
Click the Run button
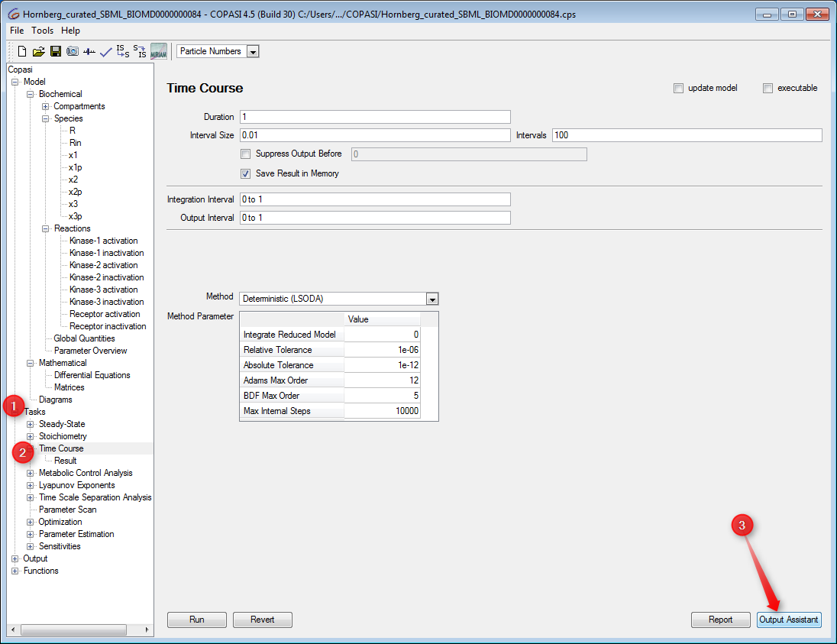coord(197,620)
